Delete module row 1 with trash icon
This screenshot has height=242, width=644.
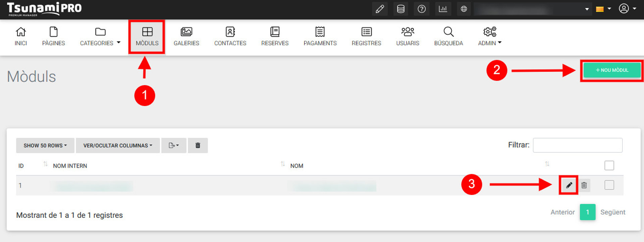584,185
